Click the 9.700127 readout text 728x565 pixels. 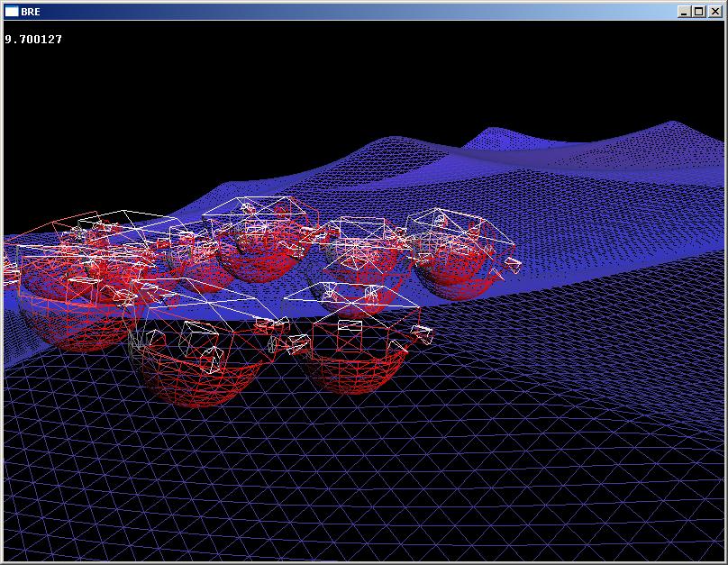tap(33, 40)
